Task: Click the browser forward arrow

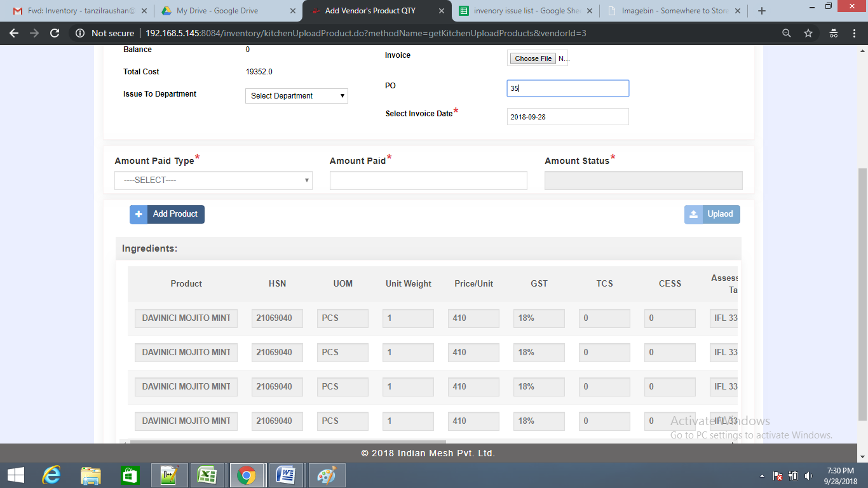Action: 34,33
